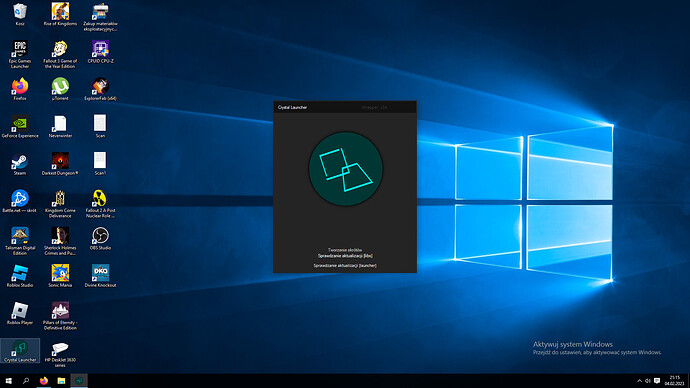Open the notification center icon
The image size is (690, 388).
tap(657, 381)
